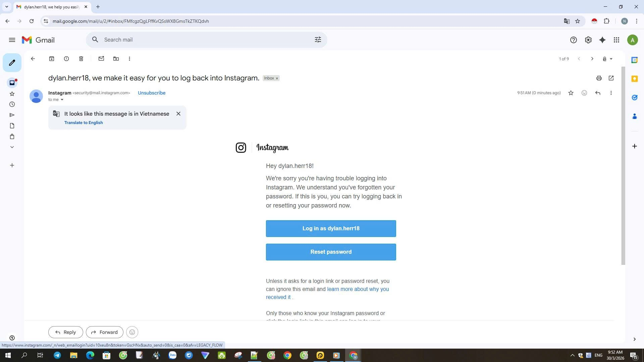This screenshot has width=644, height=362.
Task: Mark the email as unread
Action: pyautogui.click(x=101, y=59)
